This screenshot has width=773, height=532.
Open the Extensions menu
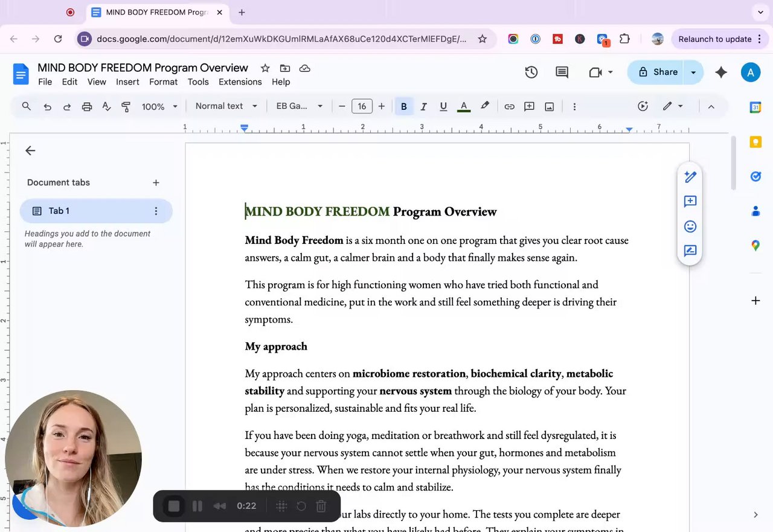pos(240,82)
